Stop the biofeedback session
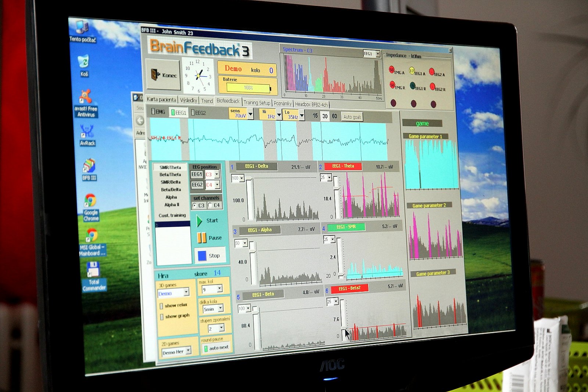The height and width of the screenshot is (392, 588). coord(209,255)
